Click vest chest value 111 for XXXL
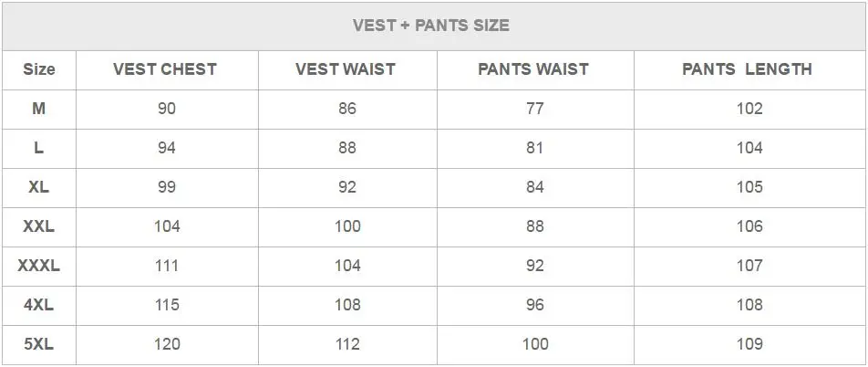The image size is (868, 367). click(167, 266)
